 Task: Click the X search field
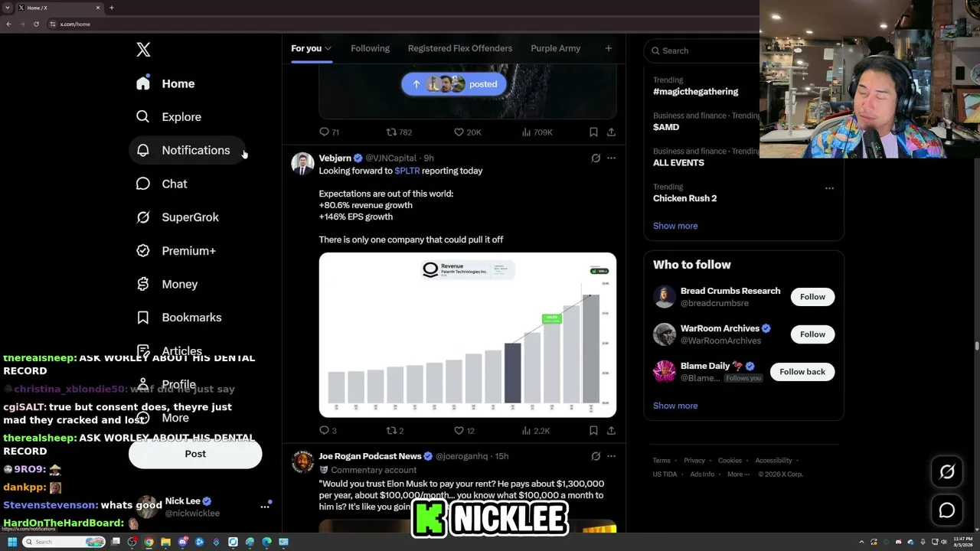701,51
